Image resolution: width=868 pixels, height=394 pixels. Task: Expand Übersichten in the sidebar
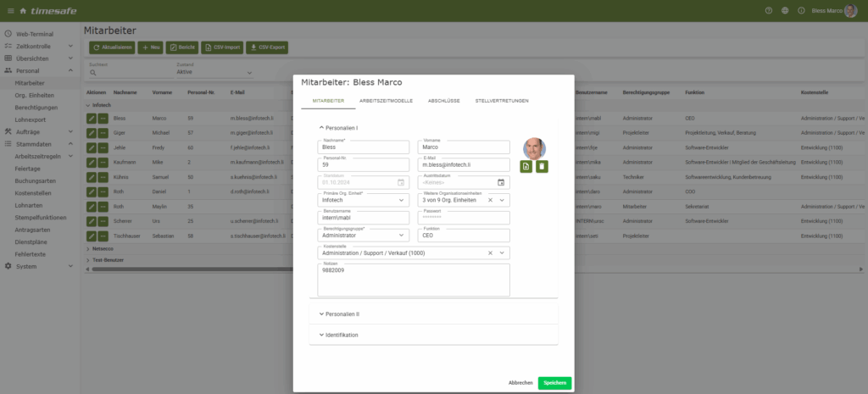(39, 58)
